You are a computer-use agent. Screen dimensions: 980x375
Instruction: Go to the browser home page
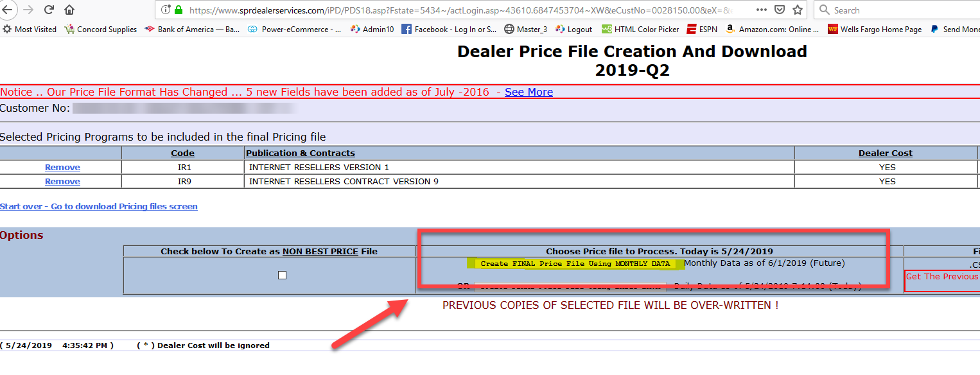(x=69, y=10)
